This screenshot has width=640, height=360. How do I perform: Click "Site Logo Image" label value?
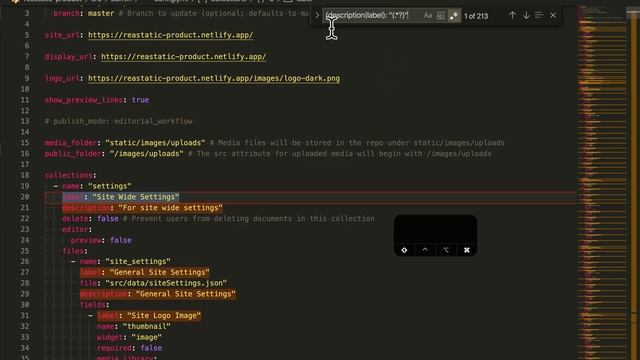164,316
